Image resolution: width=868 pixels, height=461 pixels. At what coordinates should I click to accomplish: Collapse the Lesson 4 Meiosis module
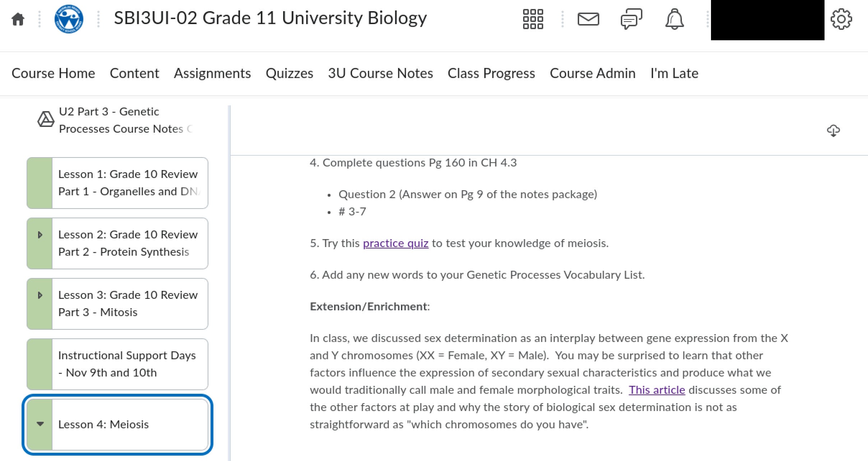(x=40, y=424)
